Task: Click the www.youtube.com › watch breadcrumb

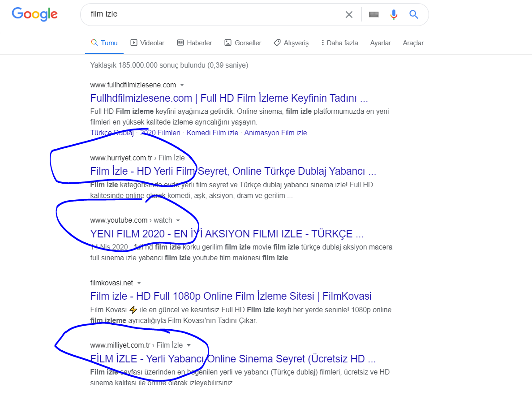Action: [131, 220]
